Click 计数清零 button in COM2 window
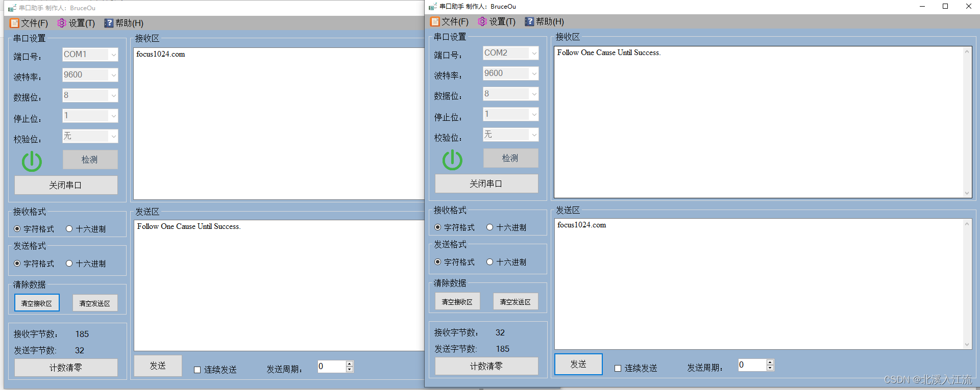Screen dimensions: 980x390 (486, 366)
